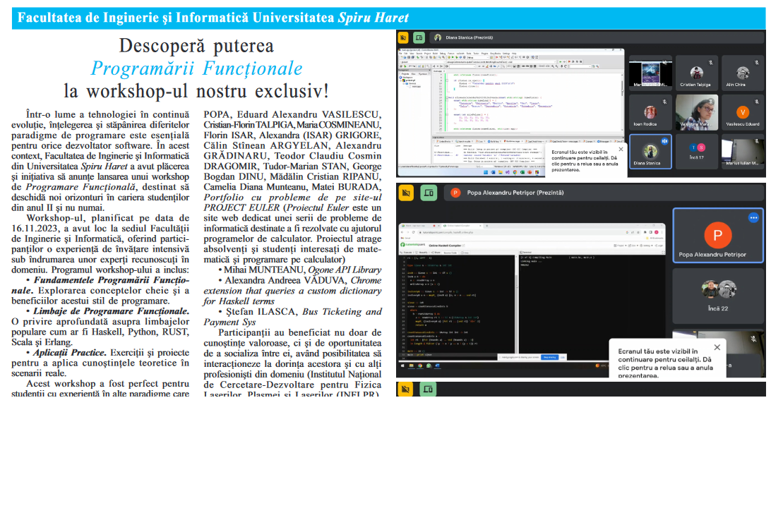Dismiss the notification in Popa Alexandru Petrișor's meeting
The height and width of the screenshot is (532, 771).
(x=717, y=347)
